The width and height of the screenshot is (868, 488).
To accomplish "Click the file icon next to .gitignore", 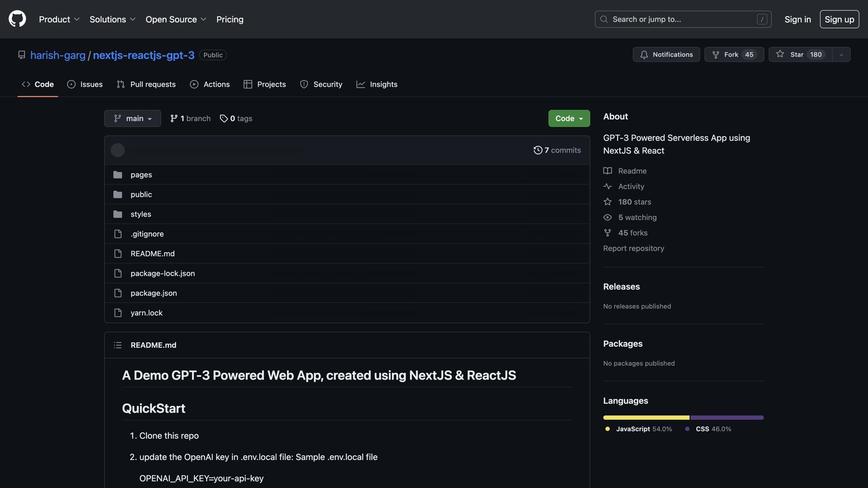I will tap(118, 234).
